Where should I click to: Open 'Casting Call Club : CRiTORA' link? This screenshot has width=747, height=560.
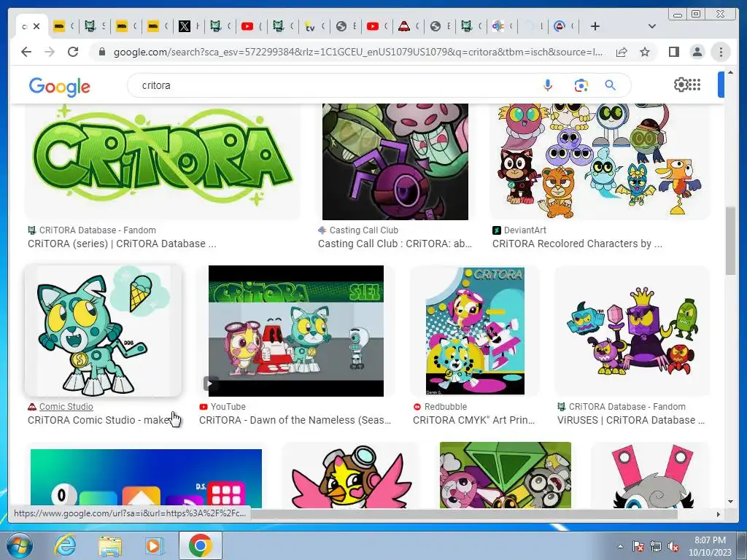(x=395, y=244)
